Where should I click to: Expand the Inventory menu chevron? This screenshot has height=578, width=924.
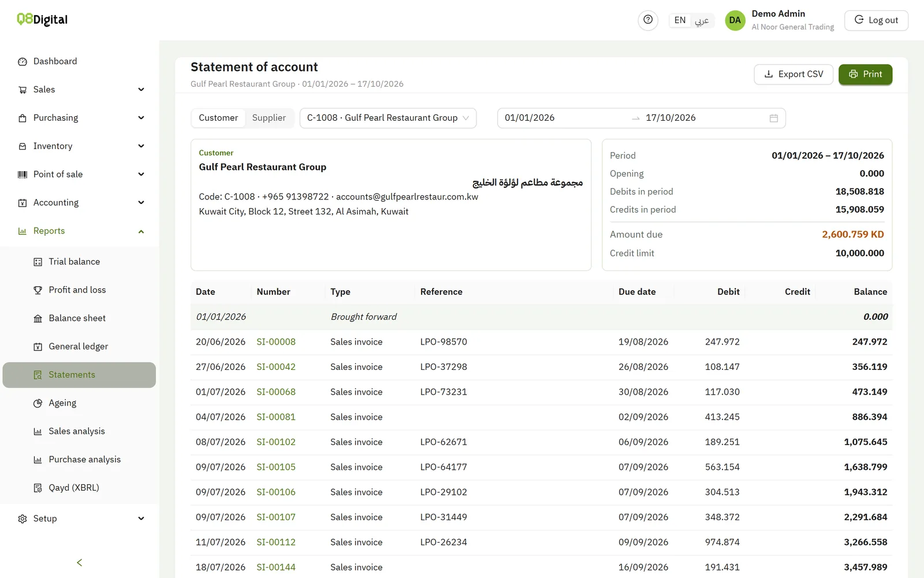point(141,146)
